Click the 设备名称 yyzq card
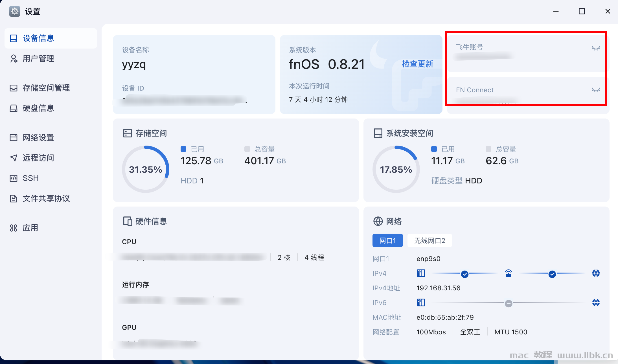 pyautogui.click(x=194, y=74)
